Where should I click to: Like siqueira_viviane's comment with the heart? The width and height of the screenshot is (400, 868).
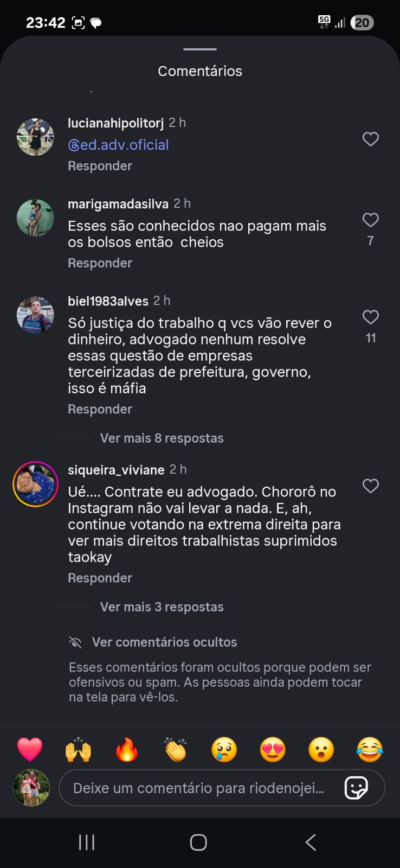click(x=370, y=486)
